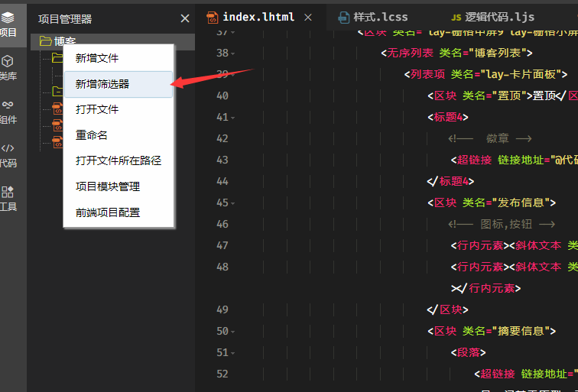Click the 博客 folder icon in tree
Screen dimensions: 578x392
pos(45,41)
